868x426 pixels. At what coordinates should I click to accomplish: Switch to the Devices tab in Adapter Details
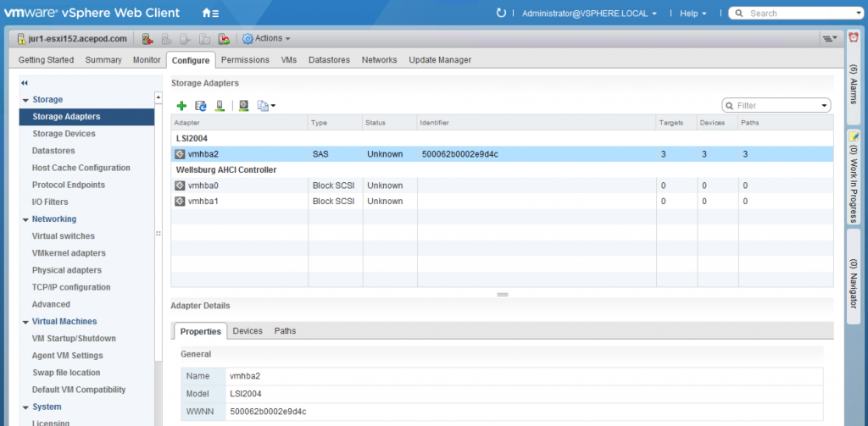[248, 331]
